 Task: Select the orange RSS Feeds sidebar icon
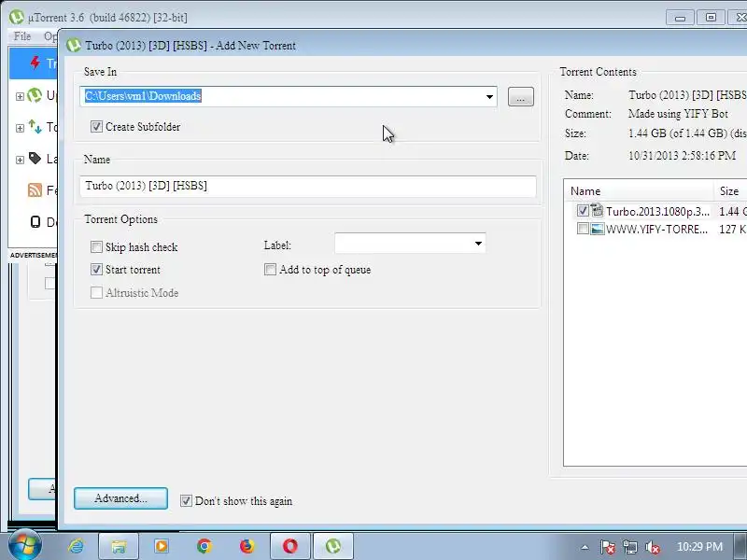pyautogui.click(x=35, y=190)
